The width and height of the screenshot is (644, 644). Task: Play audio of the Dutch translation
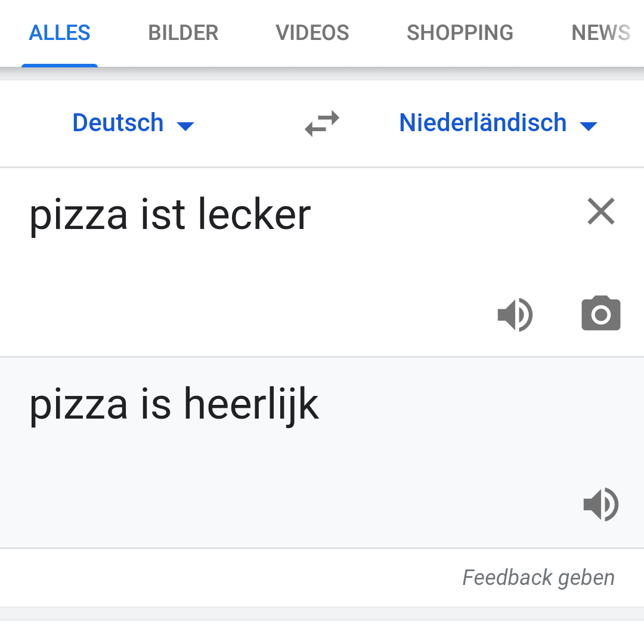(x=600, y=504)
